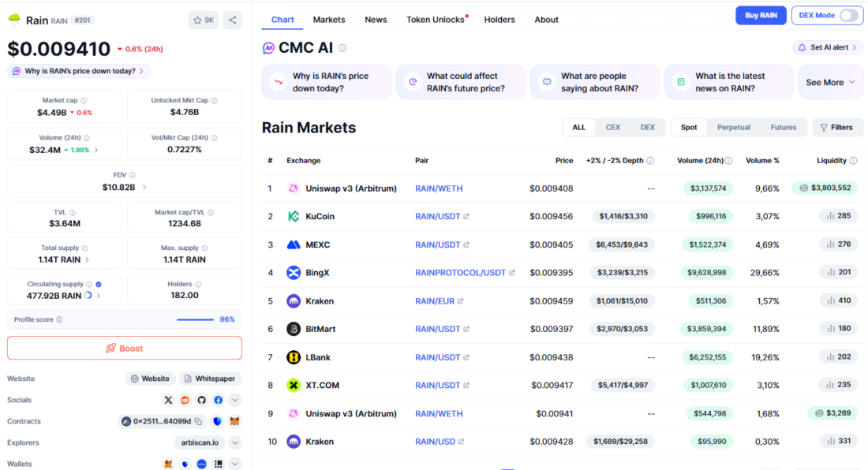This screenshot has width=868, height=470.
Task: Toggle DEX Mode switch
Action: (848, 16)
